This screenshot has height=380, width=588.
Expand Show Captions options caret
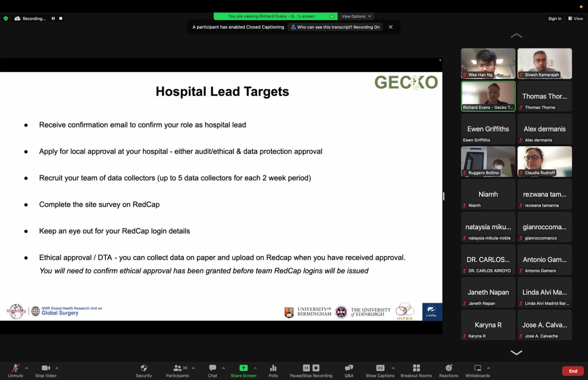click(x=393, y=368)
